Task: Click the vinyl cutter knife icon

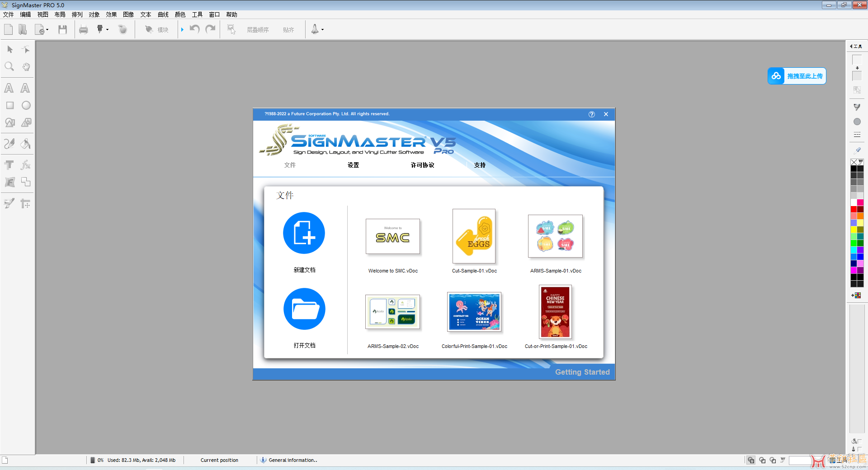Action: (x=100, y=29)
